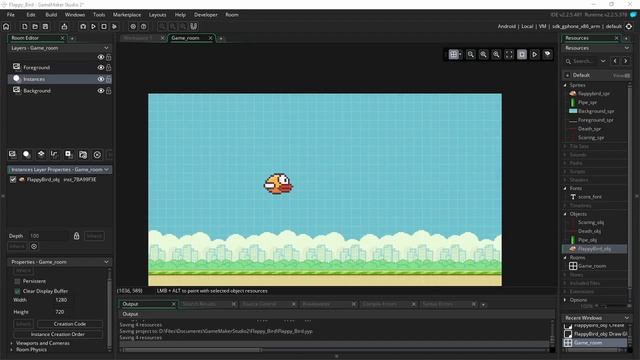
Task: Toggle the Depth lock icon
Action: (76, 236)
